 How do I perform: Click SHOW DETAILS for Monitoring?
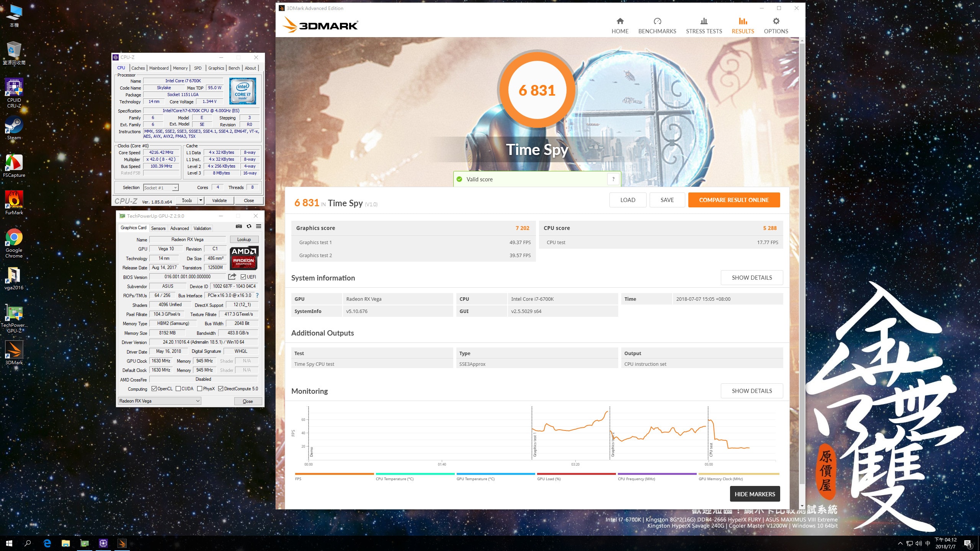[751, 391]
